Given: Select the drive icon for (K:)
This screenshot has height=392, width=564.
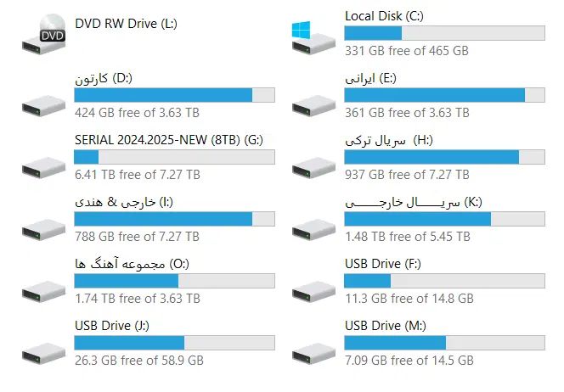Looking at the screenshot, I should pos(313,230).
